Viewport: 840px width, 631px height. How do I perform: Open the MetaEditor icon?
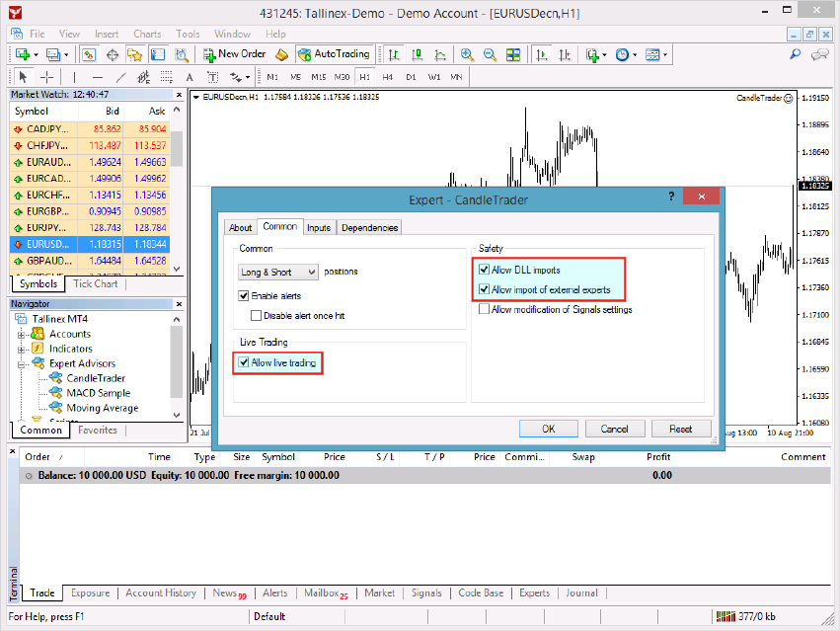[x=281, y=54]
